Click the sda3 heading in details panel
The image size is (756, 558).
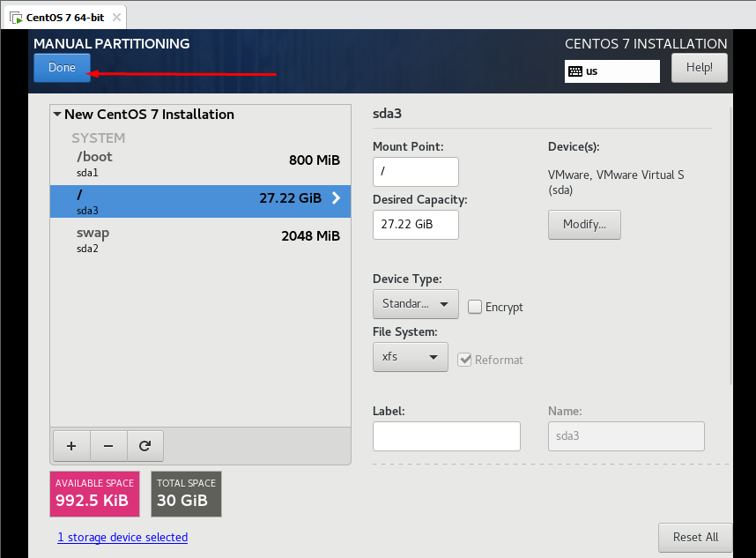(387, 114)
